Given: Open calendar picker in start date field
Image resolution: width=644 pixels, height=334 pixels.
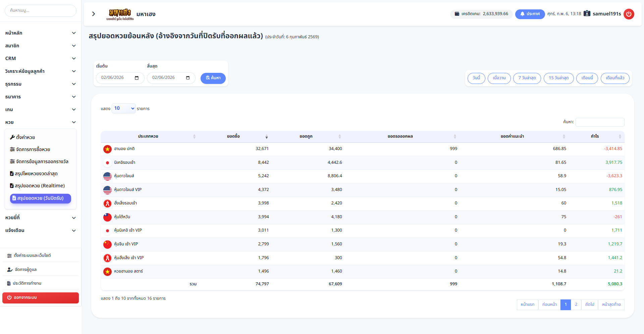Looking at the screenshot, I should click(x=137, y=78).
